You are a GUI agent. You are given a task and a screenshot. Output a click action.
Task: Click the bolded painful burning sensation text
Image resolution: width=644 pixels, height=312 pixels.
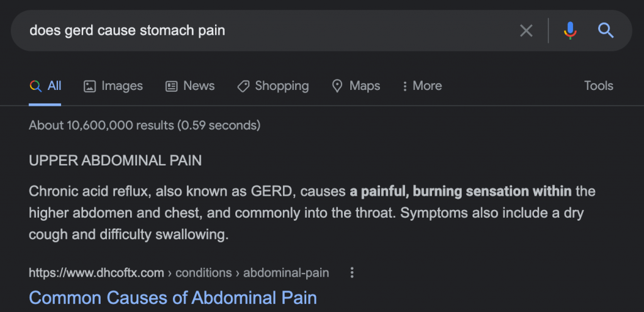[460, 191]
